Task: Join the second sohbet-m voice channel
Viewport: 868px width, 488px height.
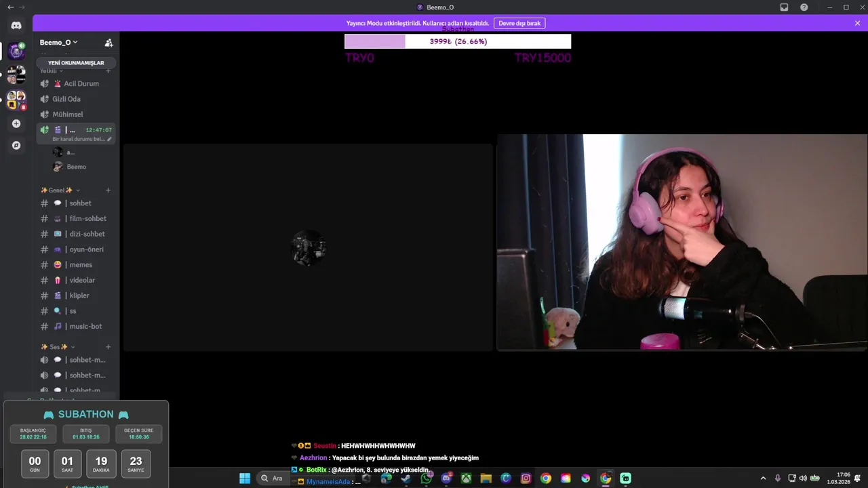Action: (75, 375)
